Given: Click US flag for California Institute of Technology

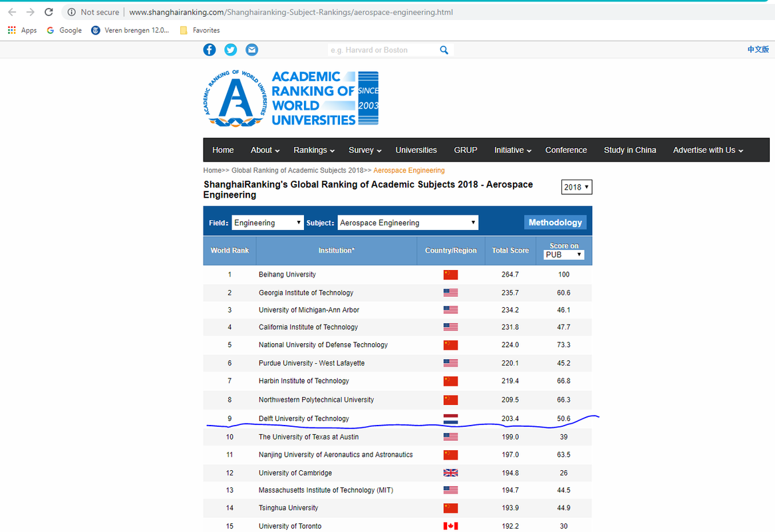Looking at the screenshot, I should pyautogui.click(x=450, y=327).
